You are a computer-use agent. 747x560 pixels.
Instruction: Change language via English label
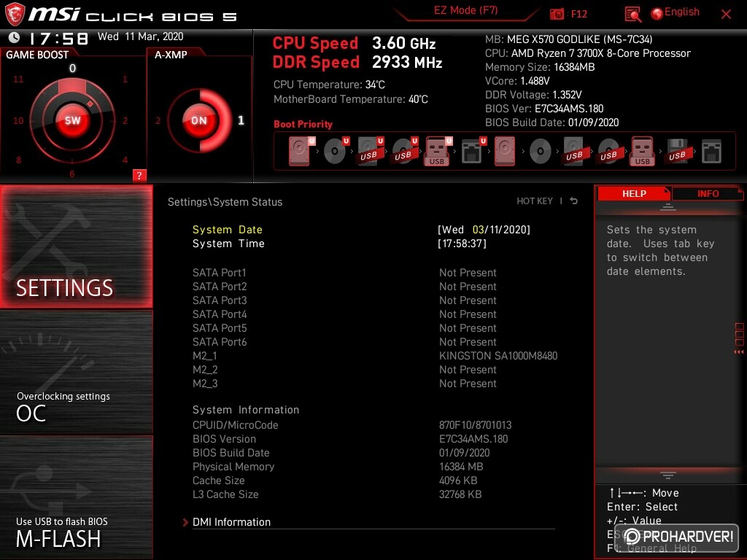(682, 12)
